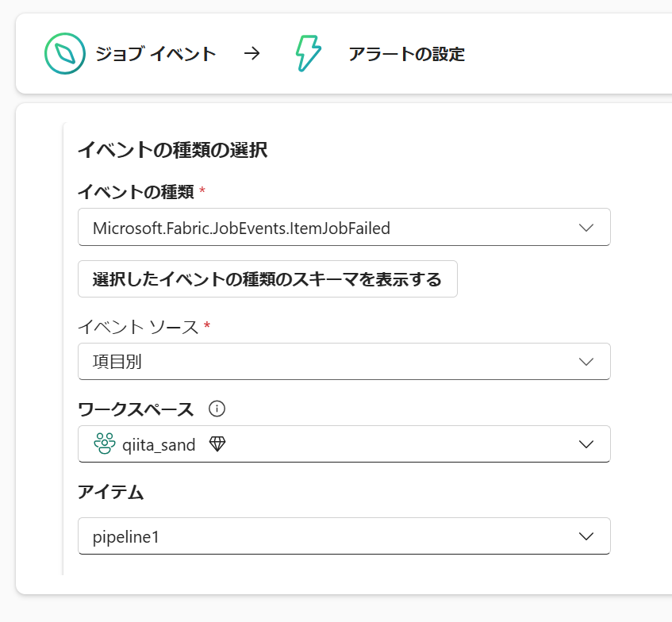Click the pipeline1 item value
The image size is (672, 622).
(126, 536)
